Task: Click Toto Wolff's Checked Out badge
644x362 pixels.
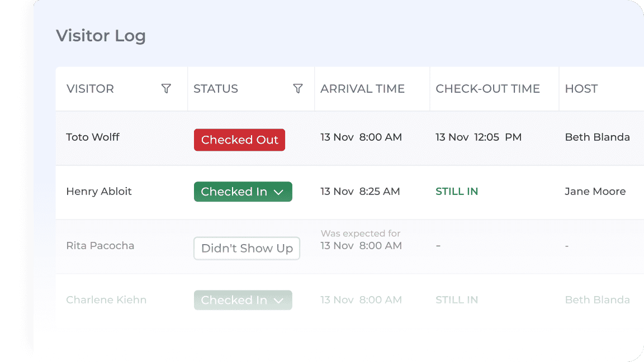Action: tap(239, 140)
